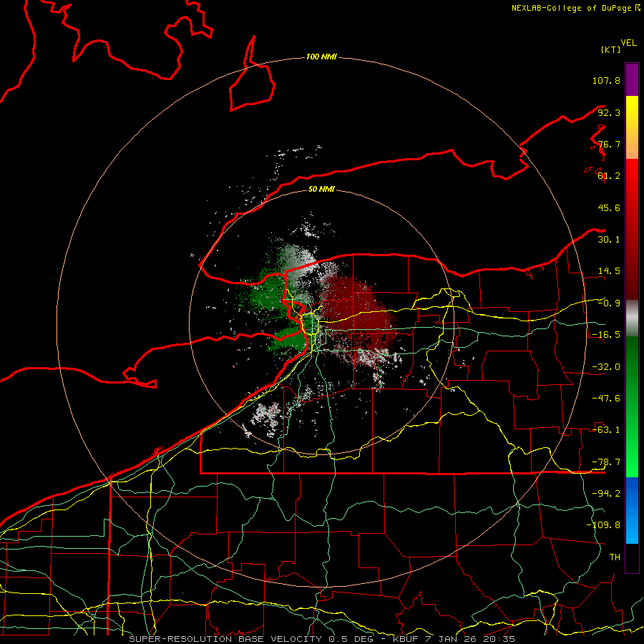Click the -78.7 velocity scale value
The height and width of the screenshot is (644, 644).
click(x=606, y=462)
